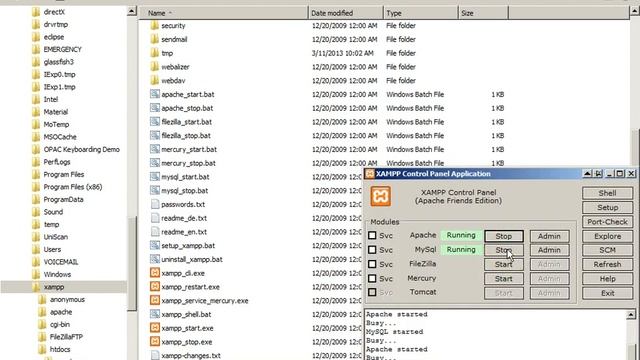Click xampp_service_mercury.exe icon
This screenshot has width=640, height=360.
pyautogui.click(x=155, y=300)
